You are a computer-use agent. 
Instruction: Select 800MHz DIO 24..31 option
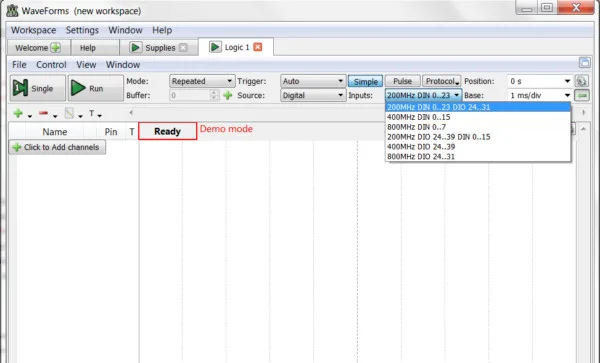click(x=478, y=156)
